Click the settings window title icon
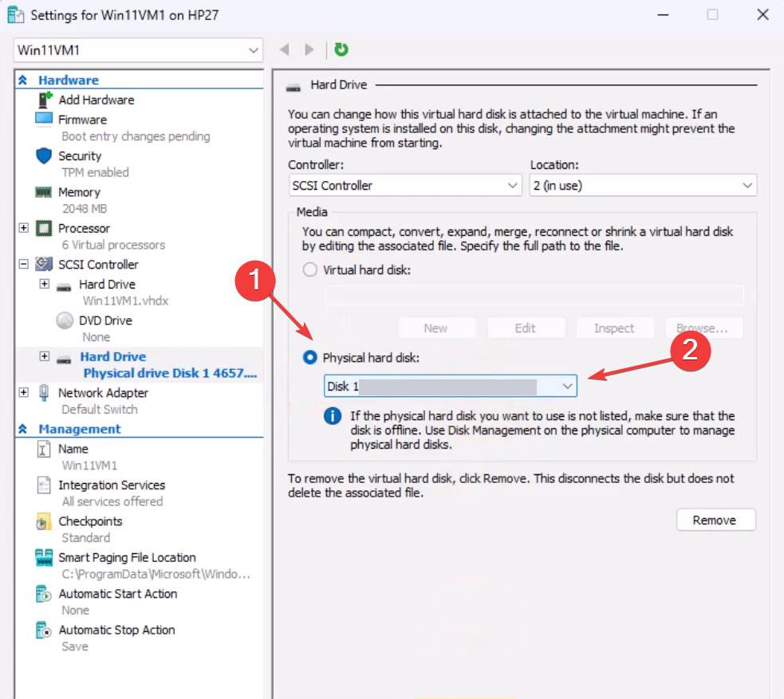The height and width of the screenshot is (699, 784). [x=16, y=15]
